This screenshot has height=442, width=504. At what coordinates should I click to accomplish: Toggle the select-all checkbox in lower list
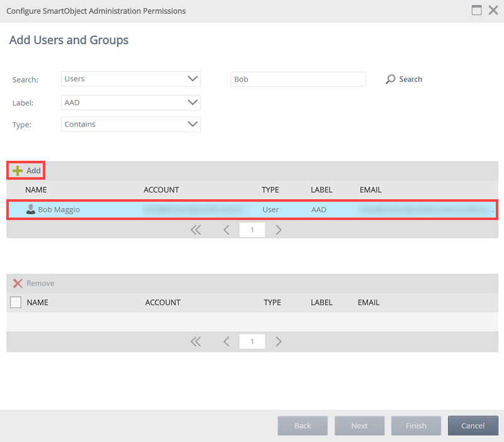[16, 303]
